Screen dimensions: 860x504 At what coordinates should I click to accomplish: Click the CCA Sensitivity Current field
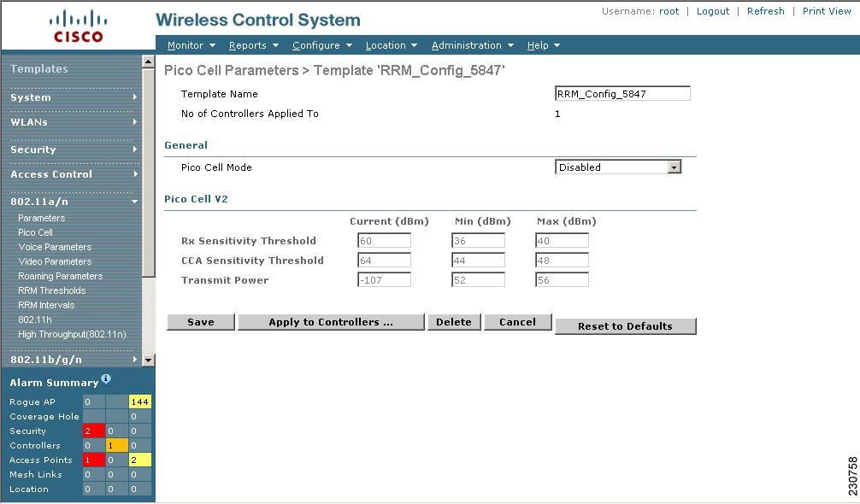[x=384, y=261]
